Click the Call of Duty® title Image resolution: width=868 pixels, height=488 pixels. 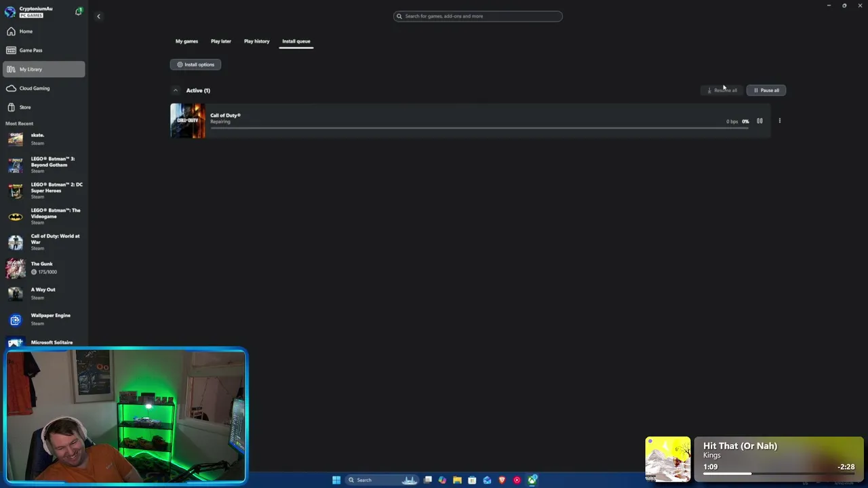(225, 115)
